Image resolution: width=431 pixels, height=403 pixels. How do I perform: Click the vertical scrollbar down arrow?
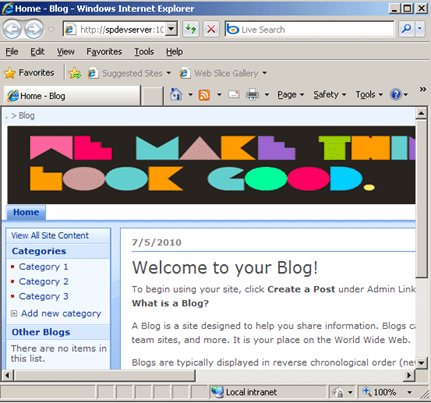click(421, 363)
